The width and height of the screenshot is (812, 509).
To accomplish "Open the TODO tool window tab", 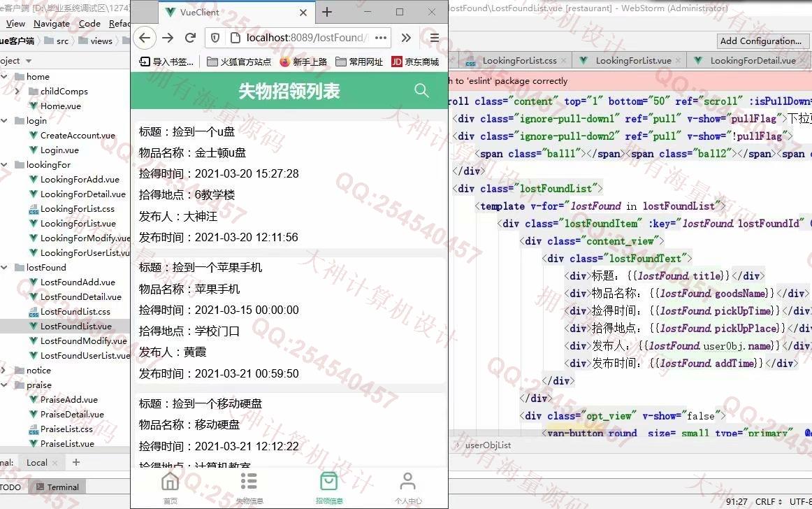I will coord(10,487).
